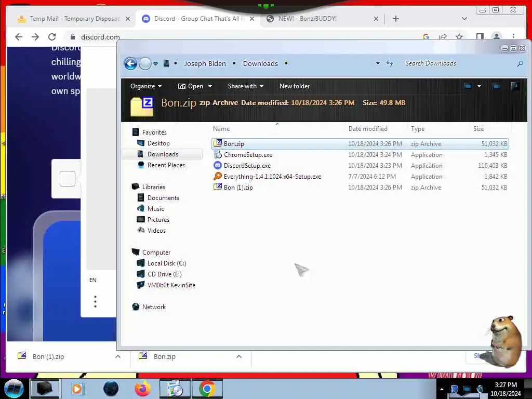The width and height of the screenshot is (532, 399).
Task: Click Open with 7-Zip button
Action: coord(190,86)
